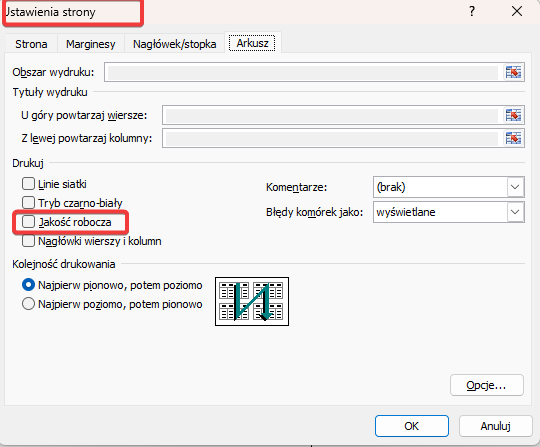Screen dimensions: 540x447
Task: Click the print order preview image
Action: pos(252,301)
